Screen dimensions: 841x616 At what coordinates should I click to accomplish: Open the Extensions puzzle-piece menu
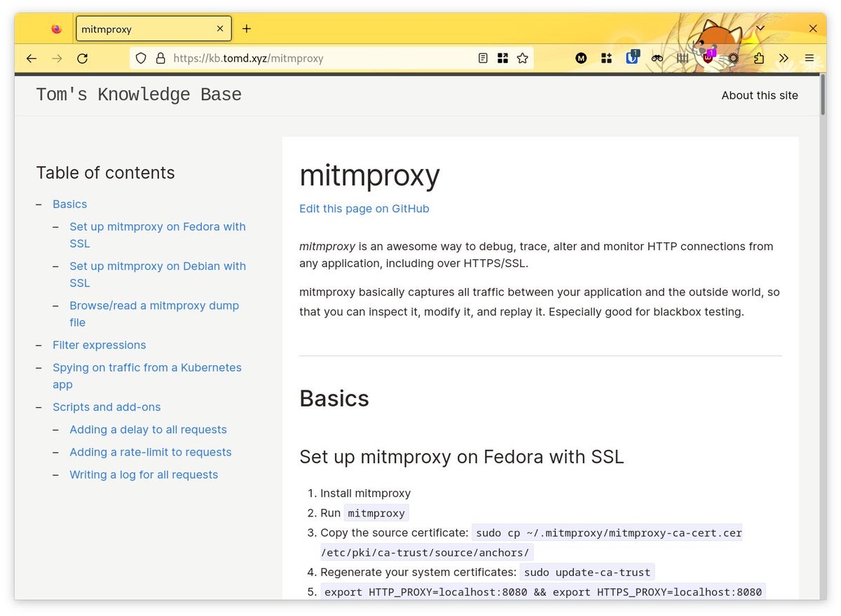[758, 58]
